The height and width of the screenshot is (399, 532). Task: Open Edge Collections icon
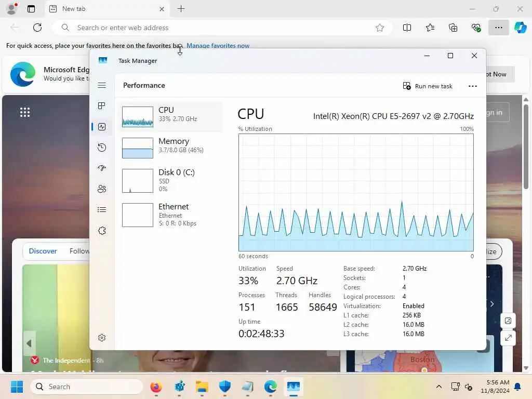point(453,28)
